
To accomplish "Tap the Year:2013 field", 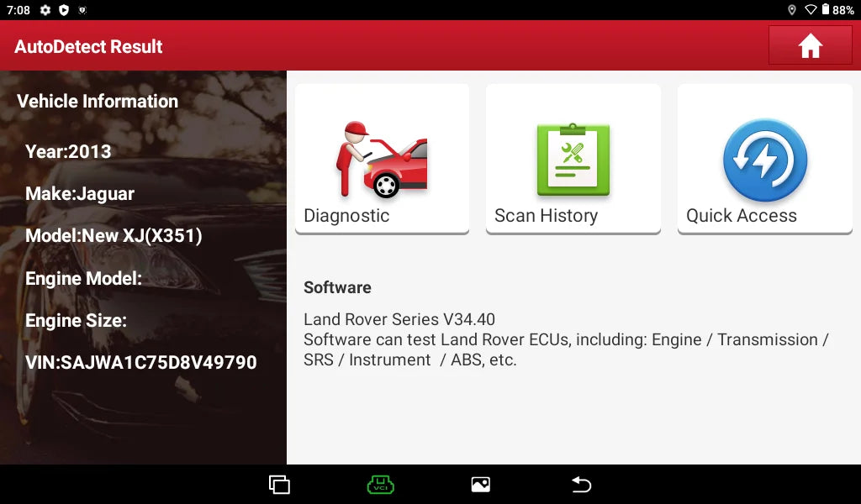I will point(68,152).
